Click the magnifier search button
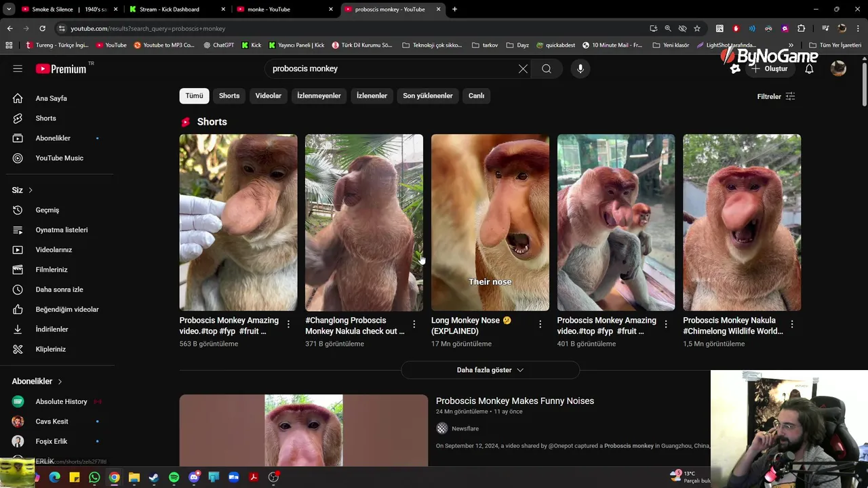This screenshot has width=868, height=488. (547, 68)
